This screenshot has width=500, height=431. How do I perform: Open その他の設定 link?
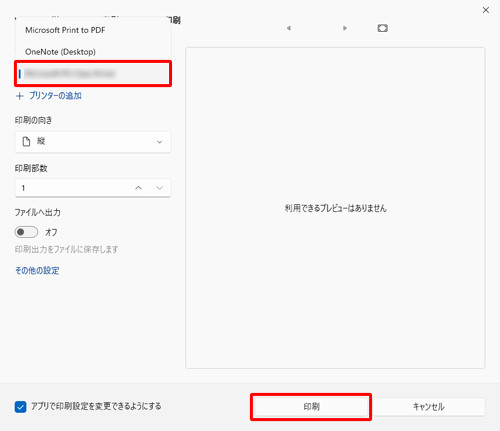[x=37, y=270]
